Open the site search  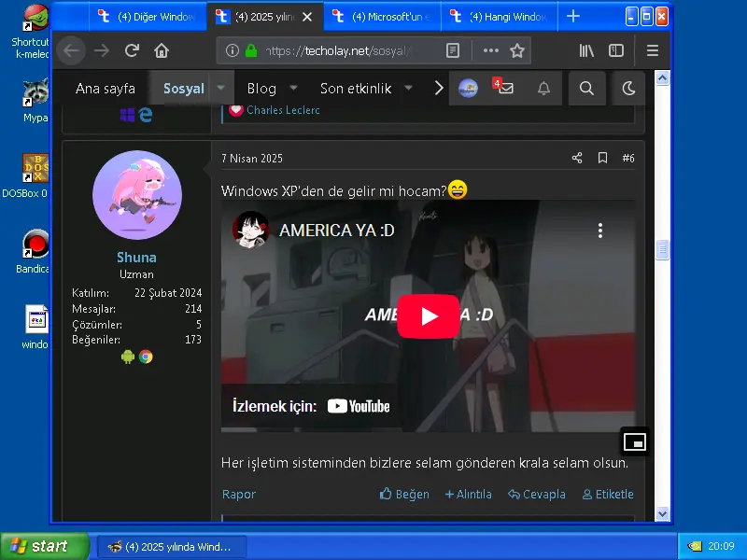tap(586, 88)
